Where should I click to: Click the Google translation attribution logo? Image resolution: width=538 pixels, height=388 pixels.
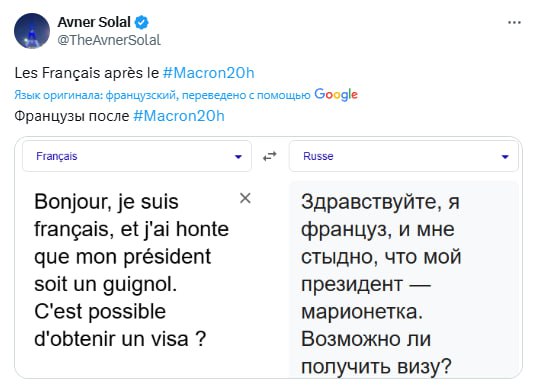tap(336, 94)
